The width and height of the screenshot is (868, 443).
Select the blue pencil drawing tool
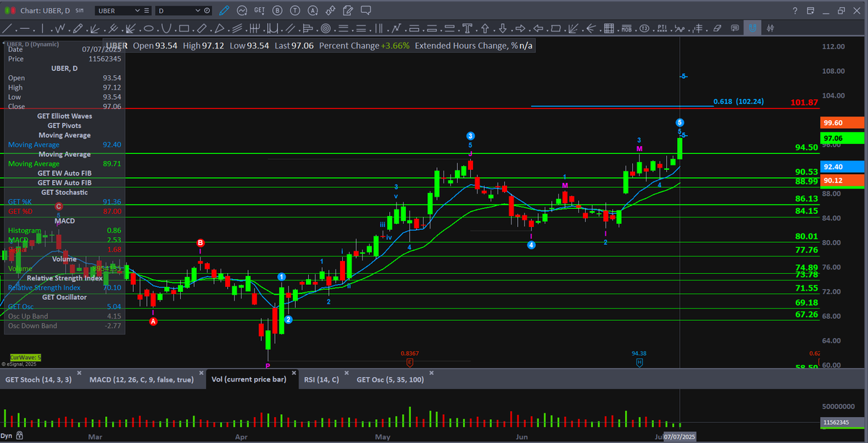point(224,10)
